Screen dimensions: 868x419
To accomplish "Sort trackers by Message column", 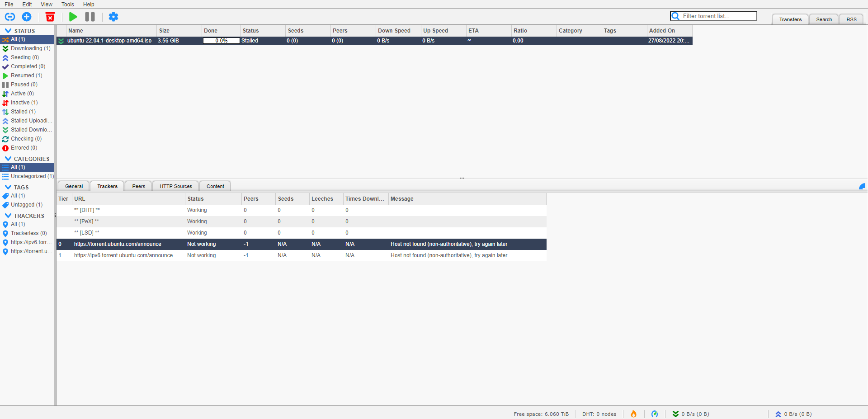I will 467,199.
